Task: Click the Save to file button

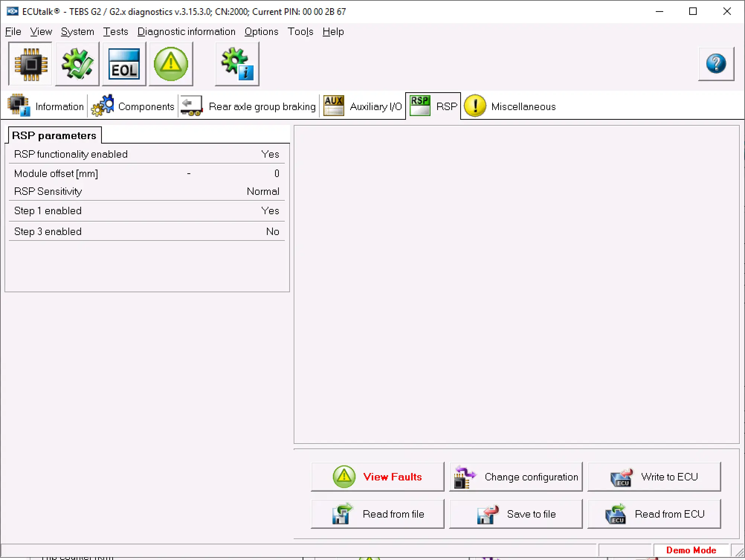Action: 516,514
